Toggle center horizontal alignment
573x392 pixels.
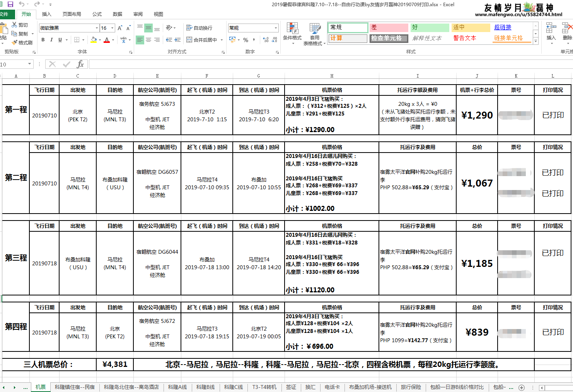[148, 40]
